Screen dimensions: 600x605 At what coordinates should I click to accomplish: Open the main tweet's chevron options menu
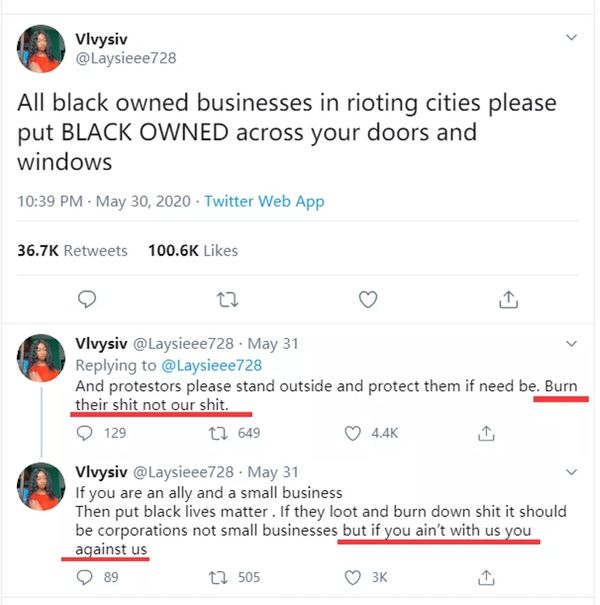(571, 38)
